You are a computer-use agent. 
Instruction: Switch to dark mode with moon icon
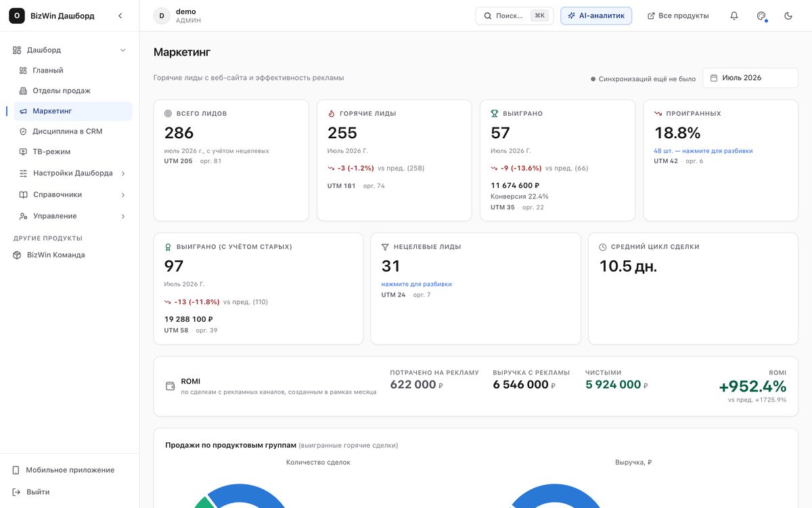click(x=788, y=16)
